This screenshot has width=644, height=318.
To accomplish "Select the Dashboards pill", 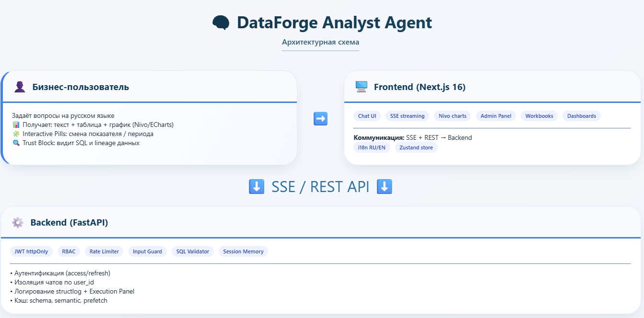I will coord(582,116).
